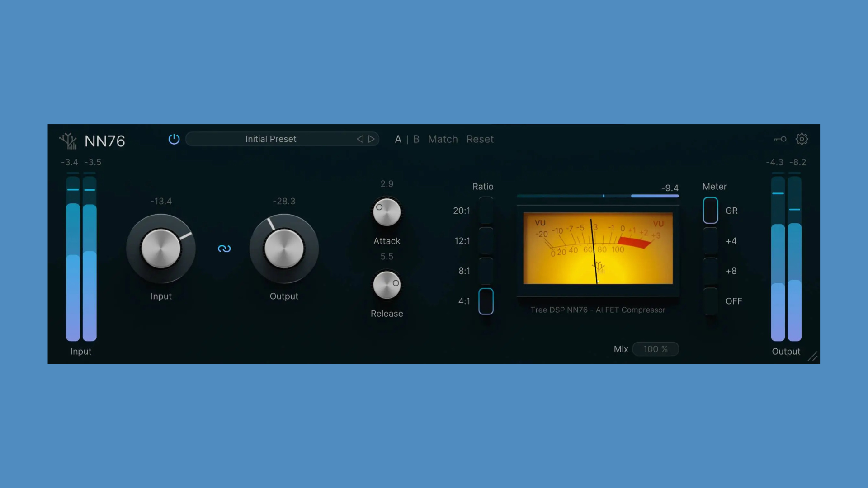
Task: Click the resize handle in bottom corner
Action: [x=813, y=357]
